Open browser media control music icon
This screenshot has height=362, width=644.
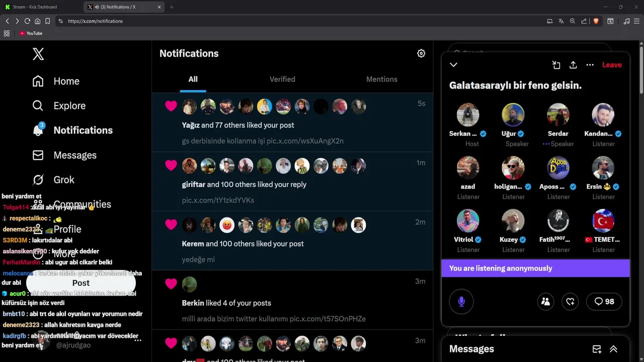coord(626,21)
